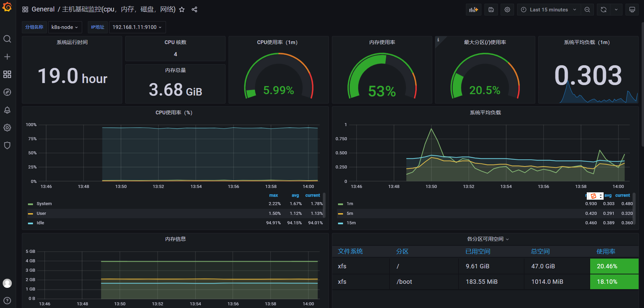Sort table by 使用率 column header

(x=606, y=252)
